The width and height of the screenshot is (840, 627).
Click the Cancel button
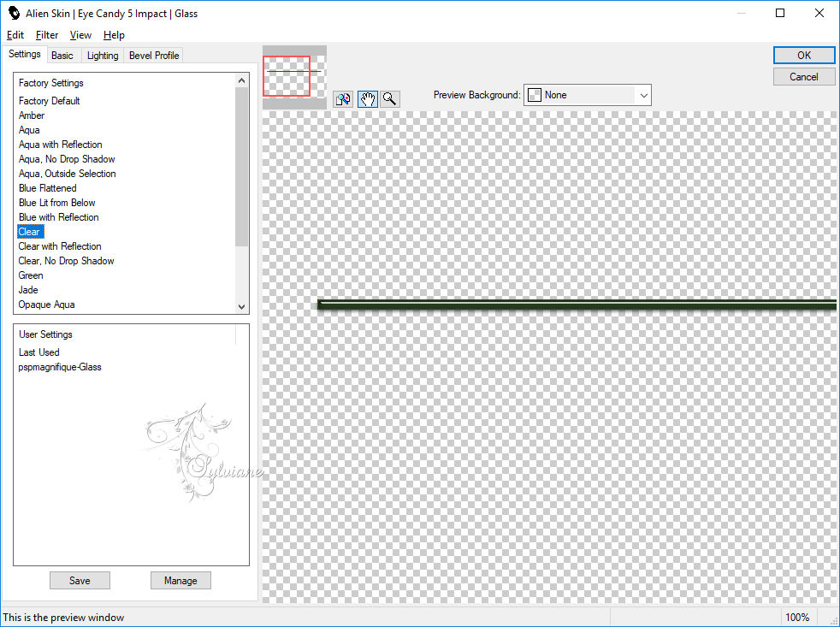[x=803, y=77]
